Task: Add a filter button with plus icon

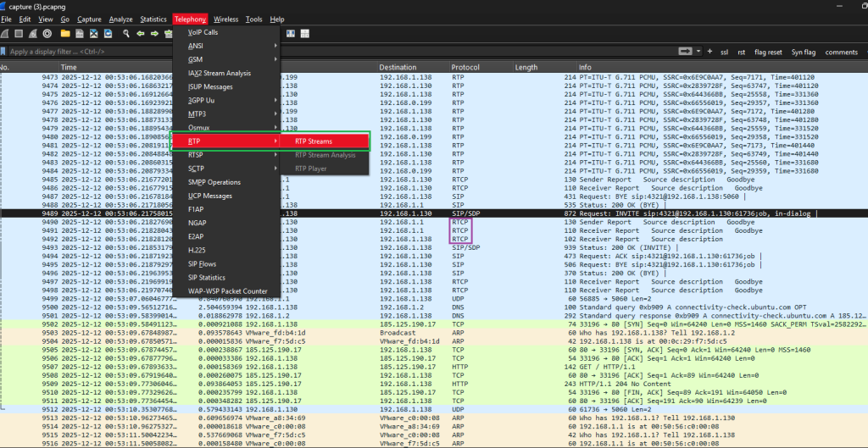Action: point(709,52)
